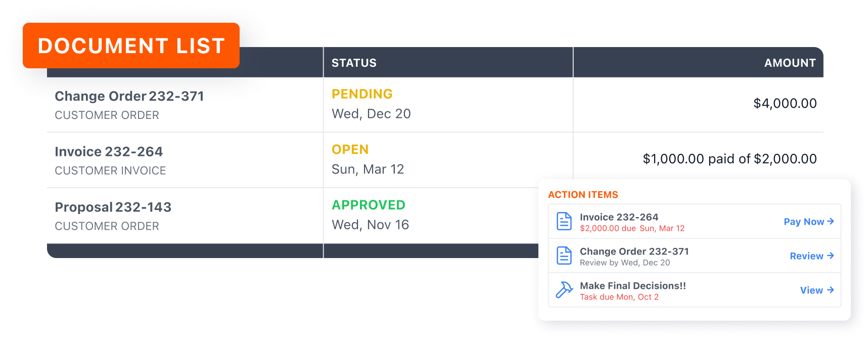This screenshot has height=338, width=868.
Task: Click the APPROVED status of the proposal
Action: tap(369, 205)
